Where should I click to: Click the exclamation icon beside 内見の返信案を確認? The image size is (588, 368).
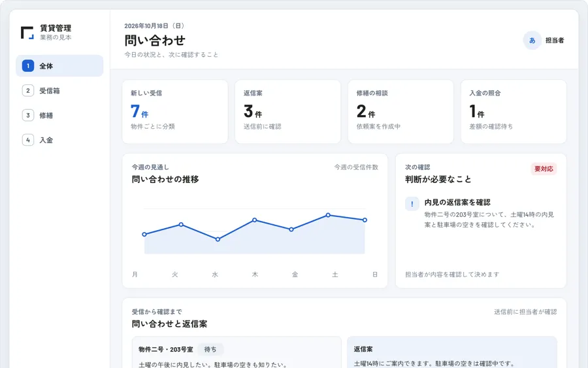click(412, 204)
